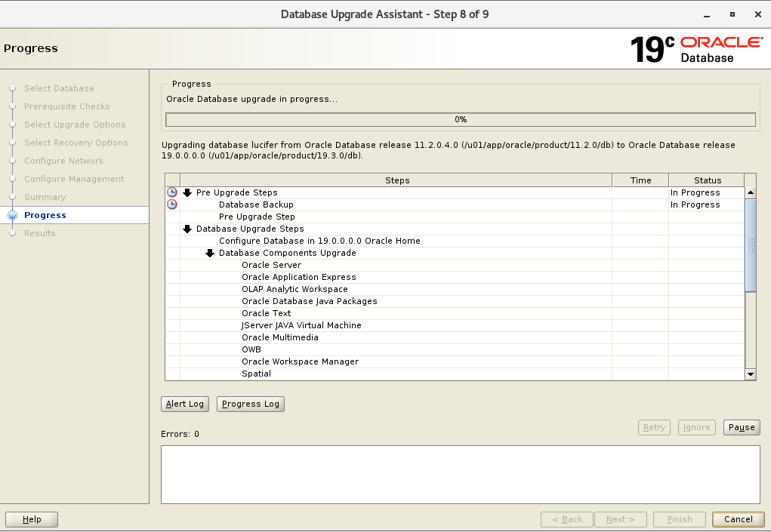
Task: Click the clock icon beside Database Backup
Action: point(172,204)
